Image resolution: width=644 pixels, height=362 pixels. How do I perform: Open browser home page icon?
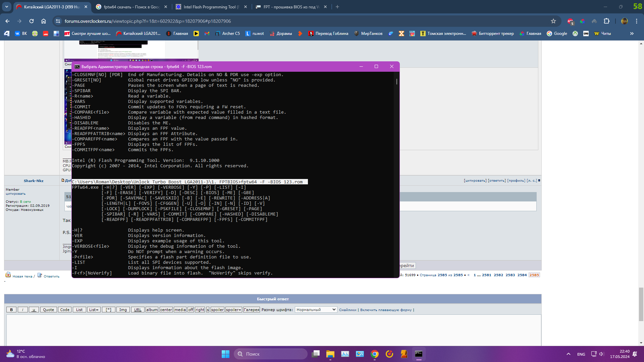pyautogui.click(x=44, y=21)
